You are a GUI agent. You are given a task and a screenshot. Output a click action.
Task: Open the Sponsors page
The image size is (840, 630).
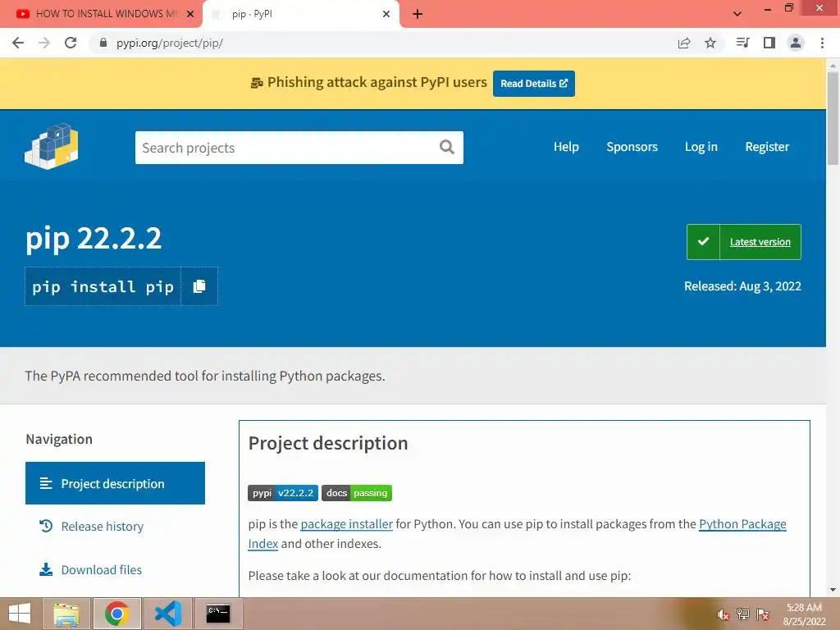tap(632, 147)
